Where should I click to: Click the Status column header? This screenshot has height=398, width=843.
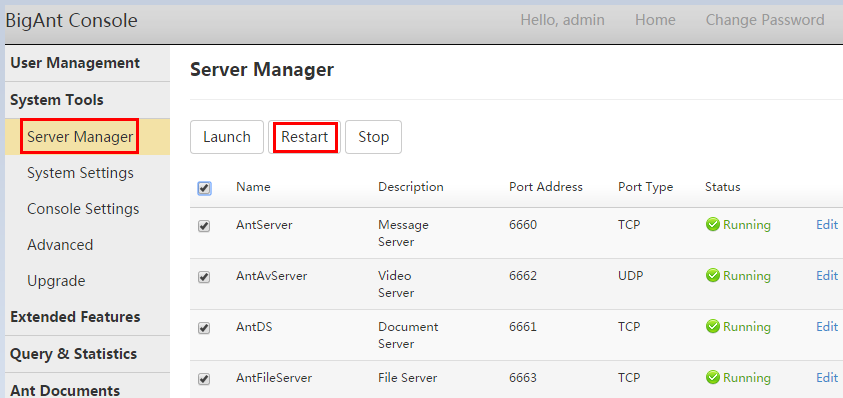[x=723, y=187]
